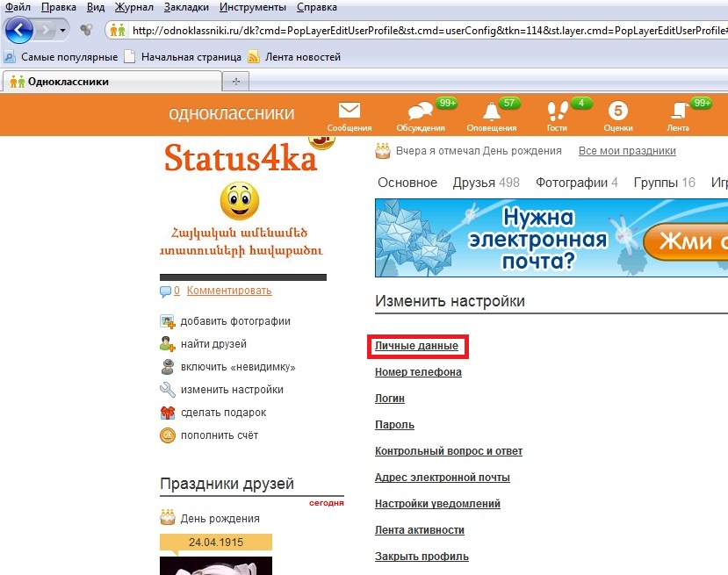This screenshot has width=728, height=575.
Task: Switch to the Друзья 498 tab
Action: (487, 183)
